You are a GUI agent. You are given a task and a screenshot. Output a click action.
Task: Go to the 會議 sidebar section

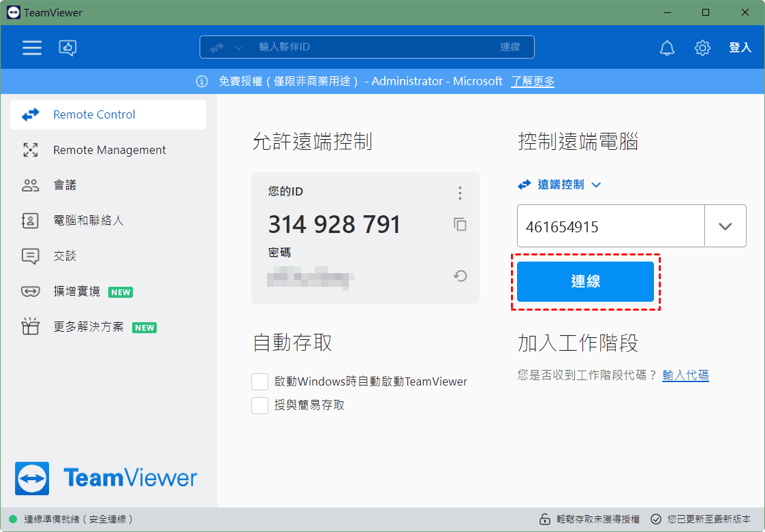(x=65, y=185)
